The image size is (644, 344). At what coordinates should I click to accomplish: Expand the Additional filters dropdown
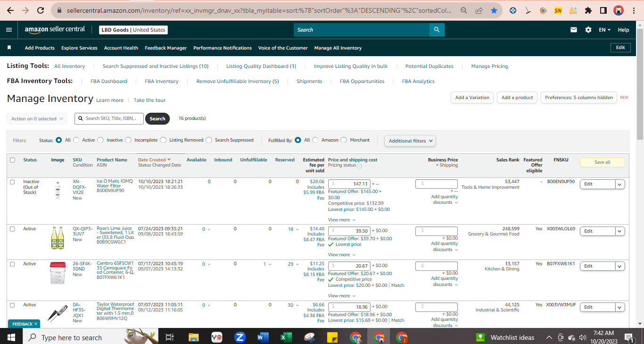click(410, 141)
